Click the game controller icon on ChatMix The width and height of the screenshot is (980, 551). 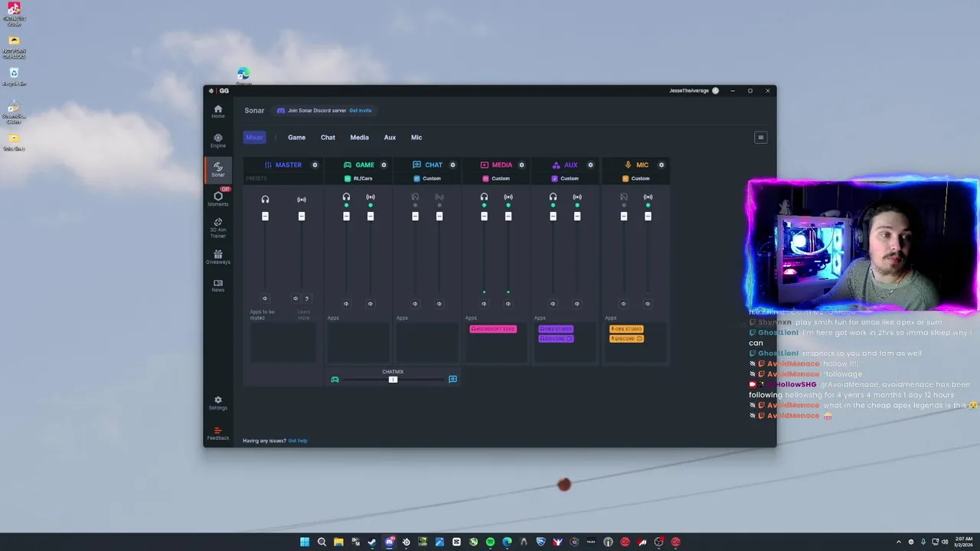click(x=335, y=379)
